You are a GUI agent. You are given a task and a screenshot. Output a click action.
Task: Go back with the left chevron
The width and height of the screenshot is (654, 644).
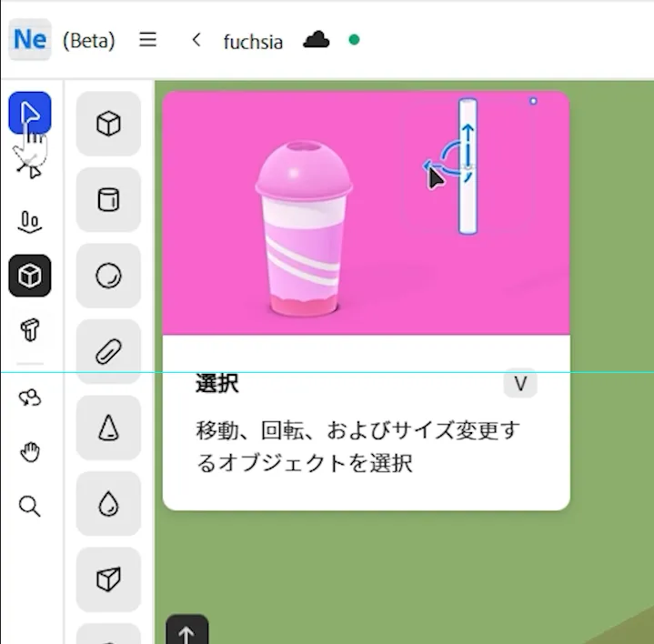point(196,40)
